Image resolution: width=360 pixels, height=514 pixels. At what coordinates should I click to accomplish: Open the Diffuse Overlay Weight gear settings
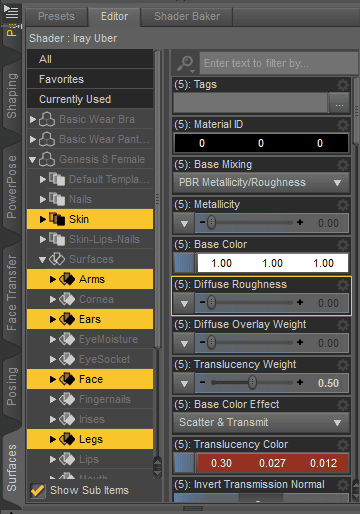(342, 325)
